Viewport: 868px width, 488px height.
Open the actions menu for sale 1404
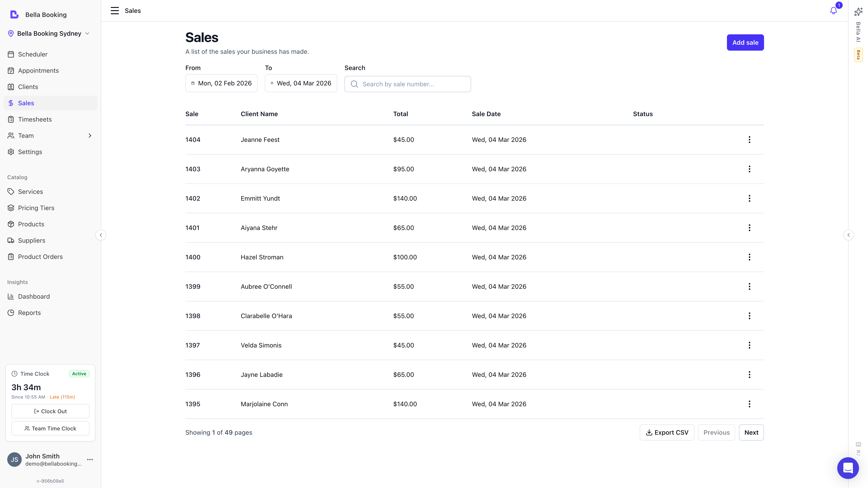tap(749, 139)
